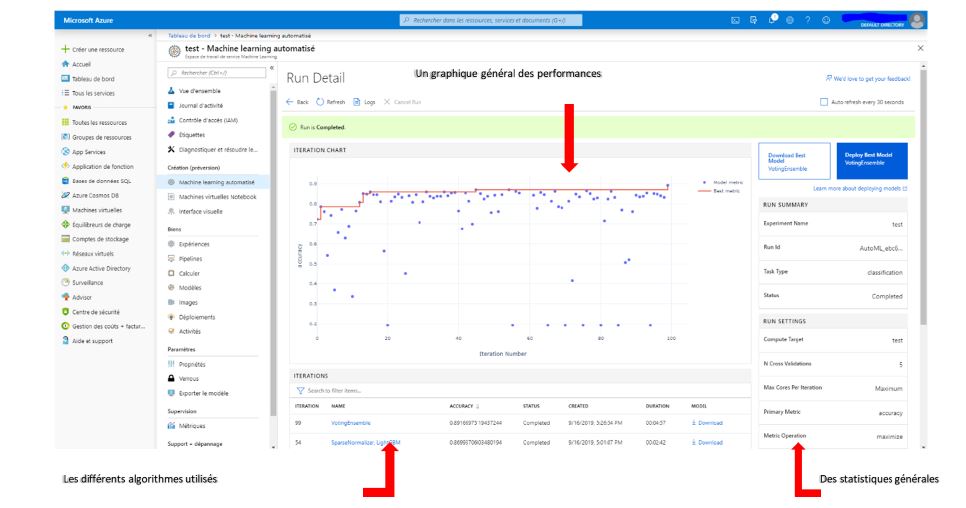Click the feedback smiley icon
Image resolution: width=966 pixels, height=508 pixels.
825,20
